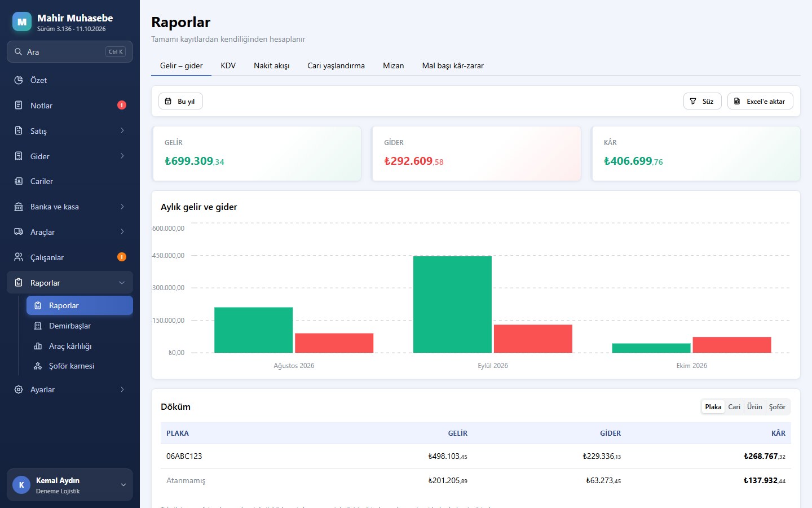812x508 pixels.
Task: Open the Cari yaşlandırma tab
Action: pyautogui.click(x=336, y=65)
